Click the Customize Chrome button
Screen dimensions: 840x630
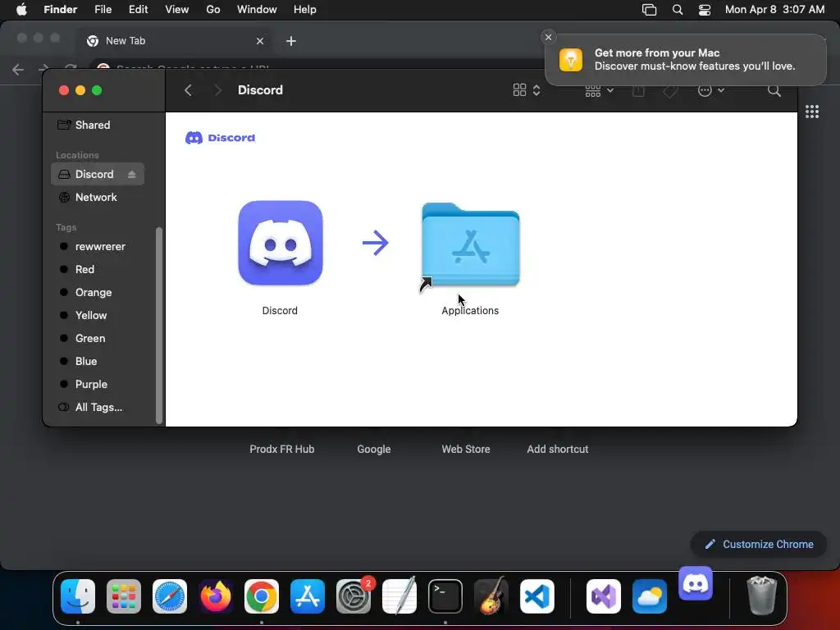[759, 545]
